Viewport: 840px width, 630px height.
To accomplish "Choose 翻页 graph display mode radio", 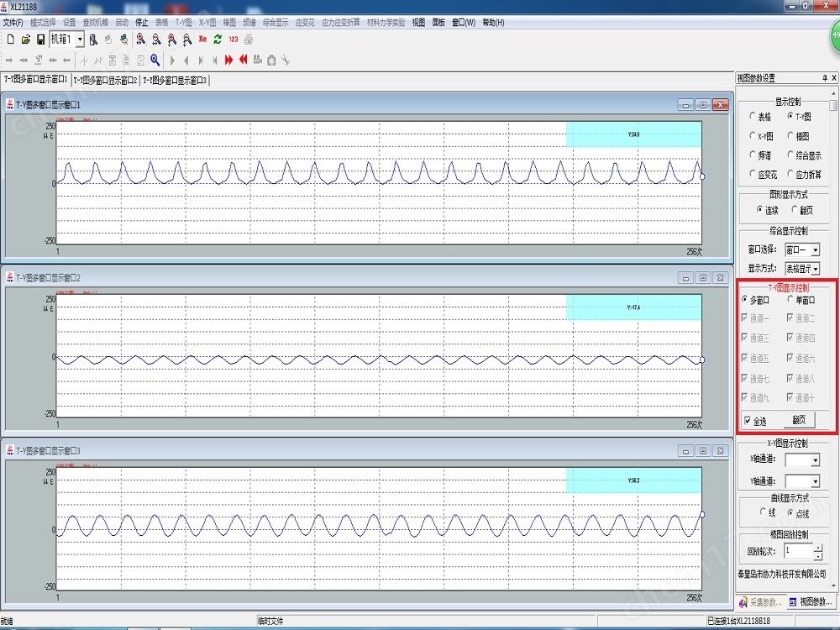I will [x=795, y=210].
